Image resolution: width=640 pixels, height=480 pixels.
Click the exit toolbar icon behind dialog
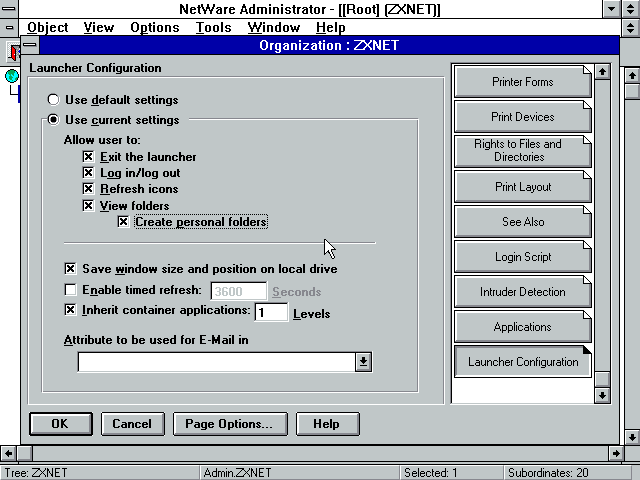tap(13, 51)
